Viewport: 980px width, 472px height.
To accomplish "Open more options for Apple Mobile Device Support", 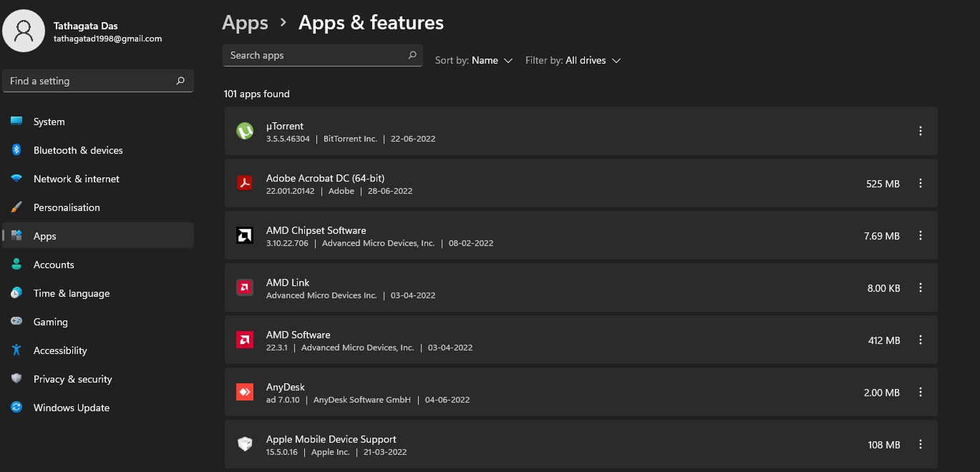I will (x=921, y=444).
